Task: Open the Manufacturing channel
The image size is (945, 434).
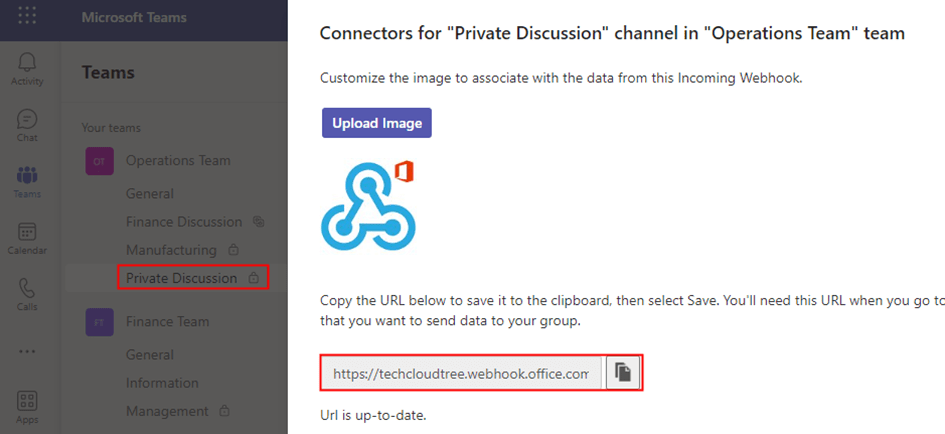Action: [171, 250]
